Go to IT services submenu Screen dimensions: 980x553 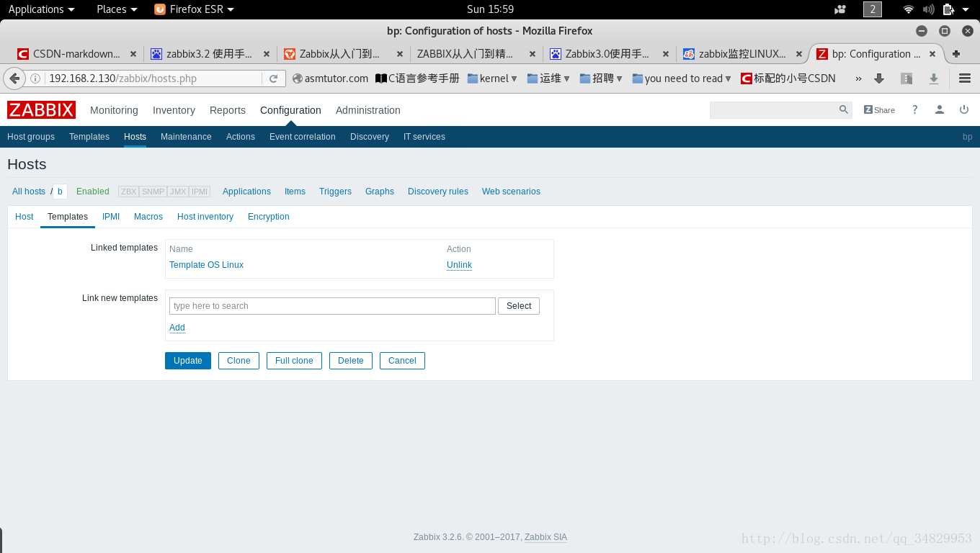(424, 137)
